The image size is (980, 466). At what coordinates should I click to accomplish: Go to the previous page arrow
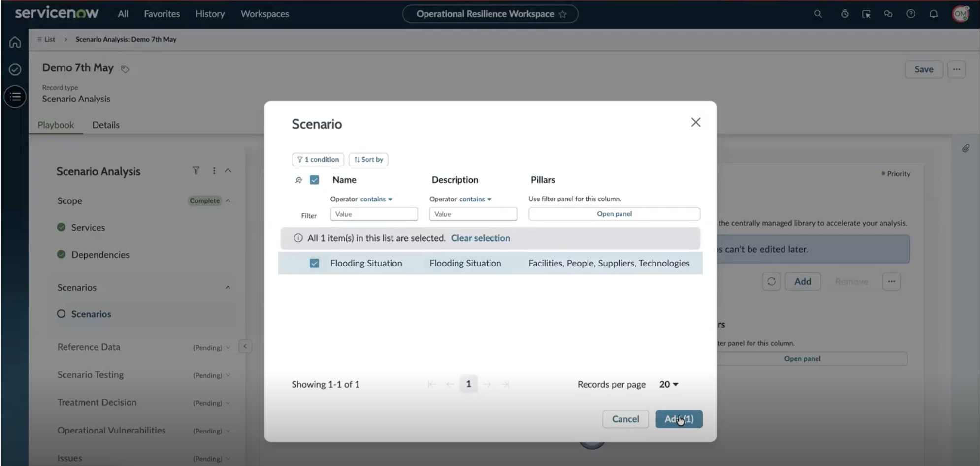450,384
